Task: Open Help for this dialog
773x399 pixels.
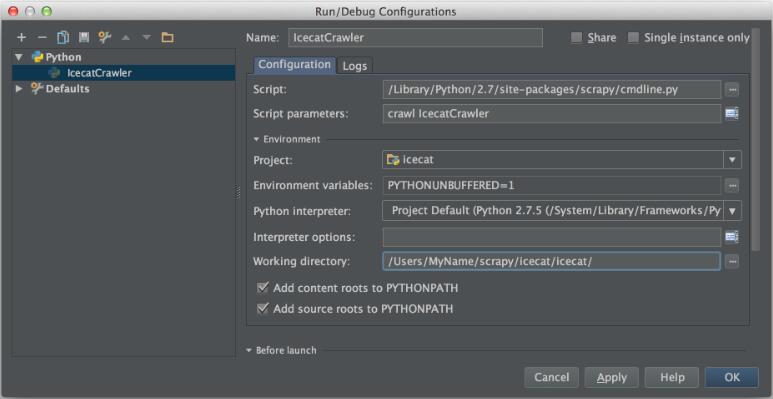Action: [672, 377]
